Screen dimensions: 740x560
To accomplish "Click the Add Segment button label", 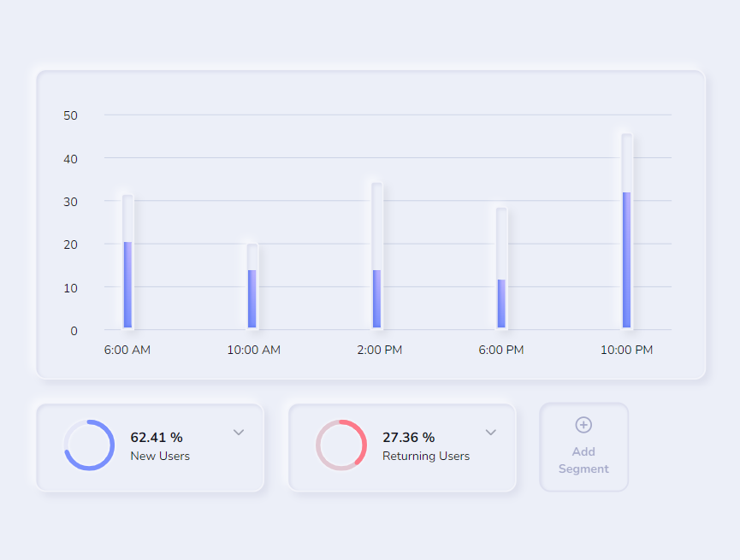I will [583, 460].
